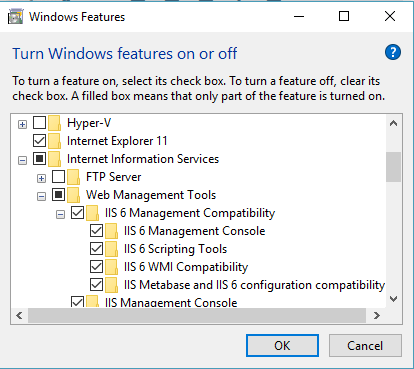Uncheck IIS 6 Management Console checkbox
Viewport: 414px width, 369px height.
(x=96, y=231)
